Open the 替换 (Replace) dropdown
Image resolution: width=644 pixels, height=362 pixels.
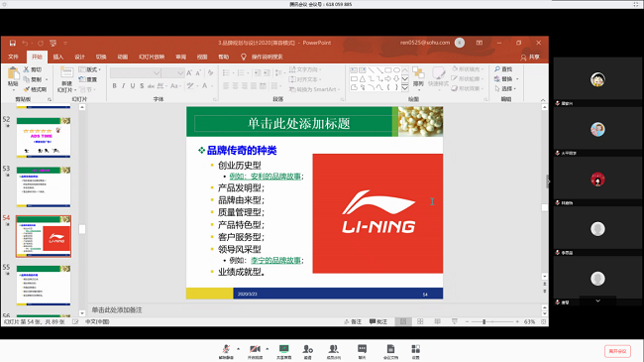tap(506, 79)
